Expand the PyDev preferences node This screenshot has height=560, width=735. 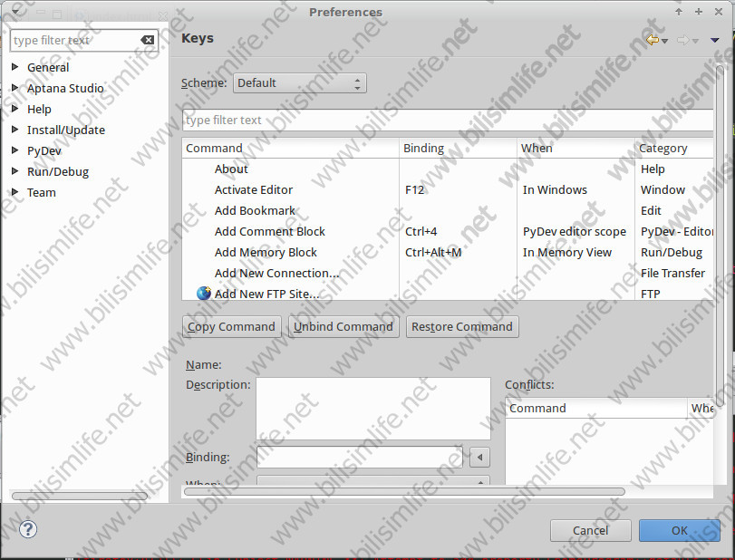pyautogui.click(x=15, y=150)
